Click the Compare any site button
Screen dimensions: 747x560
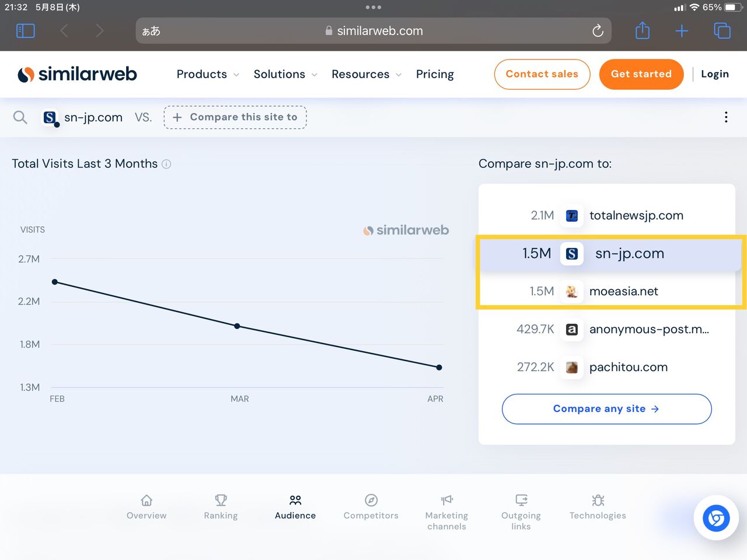pyautogui.click(x=607, y=409)
